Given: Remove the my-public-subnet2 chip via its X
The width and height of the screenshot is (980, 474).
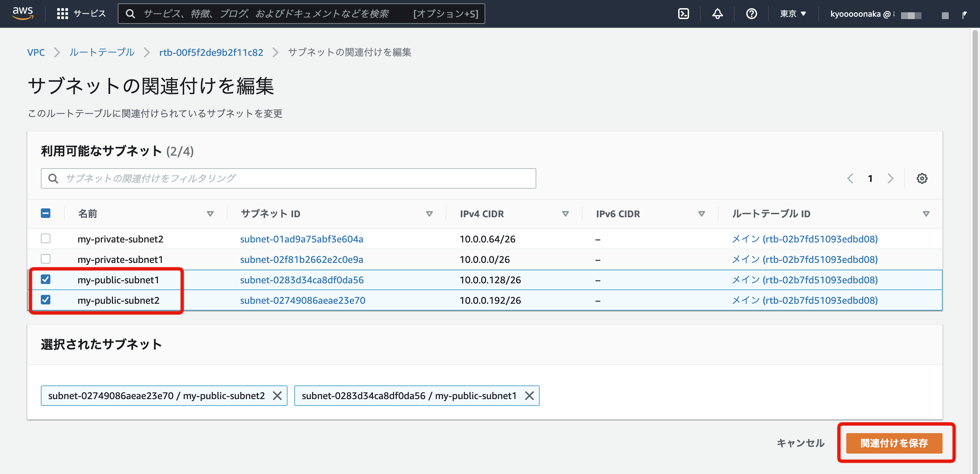Looking at the screenshot, I should [277, 396].
